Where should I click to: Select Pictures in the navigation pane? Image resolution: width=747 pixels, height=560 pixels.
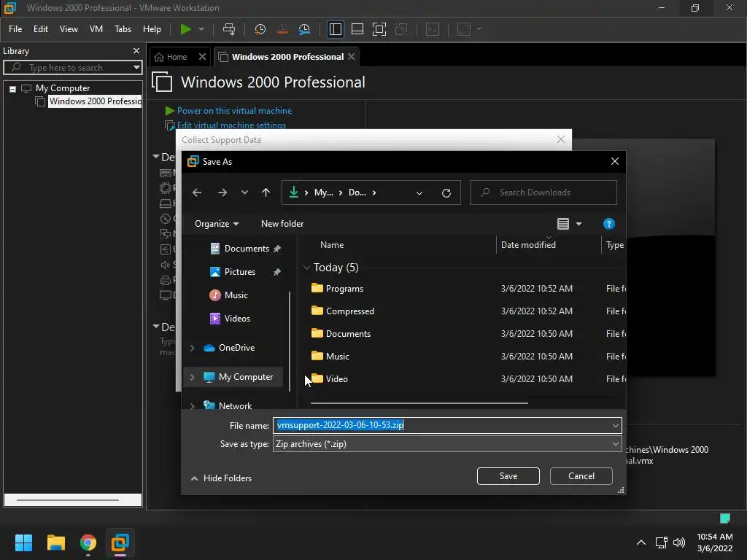click(239, 272)
